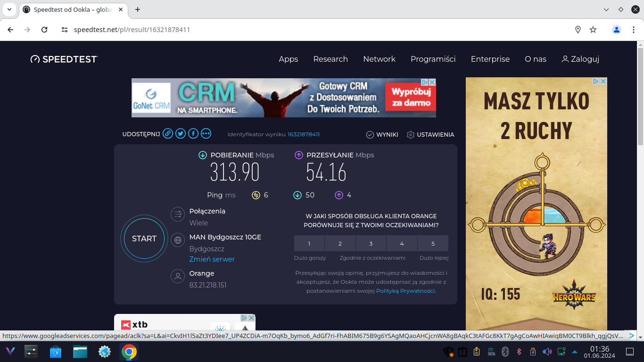This screenshot has width=644, height=362.
Task: Reload the page in Chrome
Action: [x=44, y=30]
